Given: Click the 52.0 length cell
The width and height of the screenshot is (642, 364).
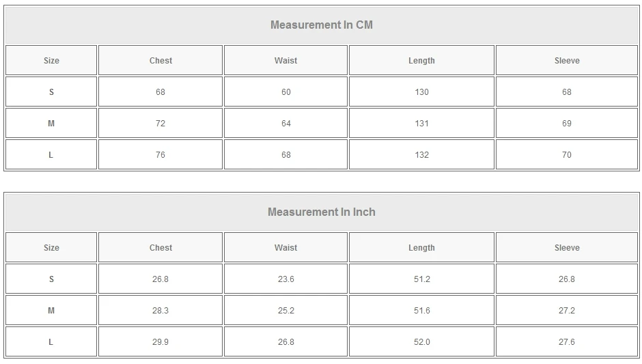Looking at the screenshot, I should point(421,342).
